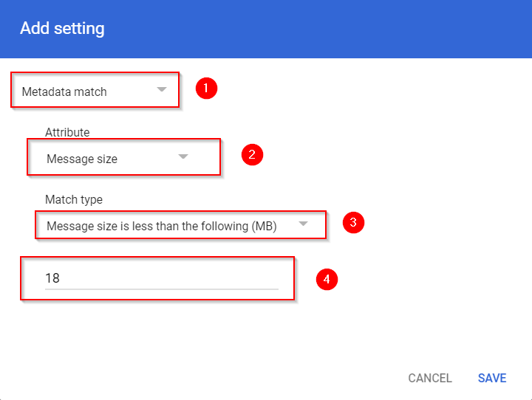Select the Metadata match text
The image size is (532, 400).
(64, 92)
